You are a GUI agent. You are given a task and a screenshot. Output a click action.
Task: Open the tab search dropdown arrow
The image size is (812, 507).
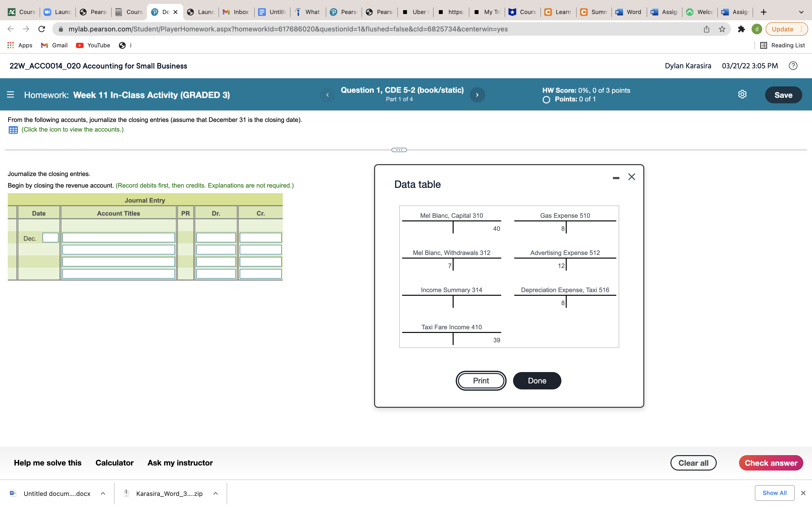coord(801,12)
